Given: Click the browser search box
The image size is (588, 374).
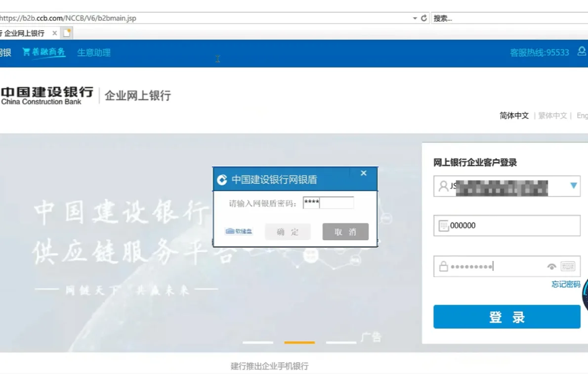Looking at the screenshot, I should click(509, 18).
